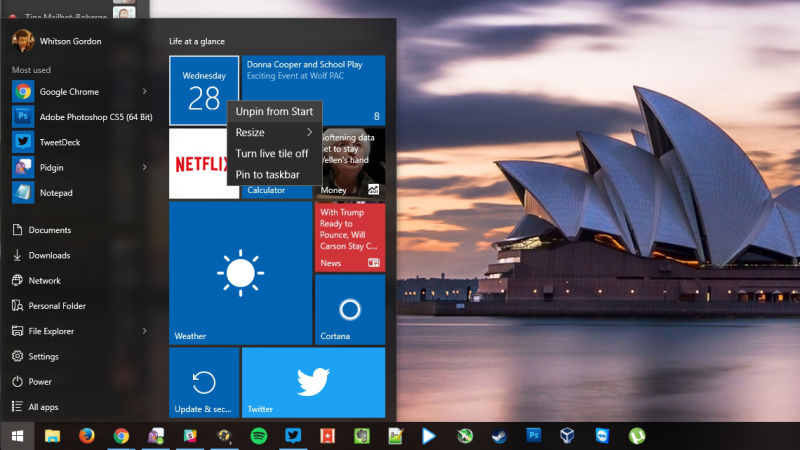Select Pin to taskbar option
Screen dimensions: 800x450
click(274, 174)
